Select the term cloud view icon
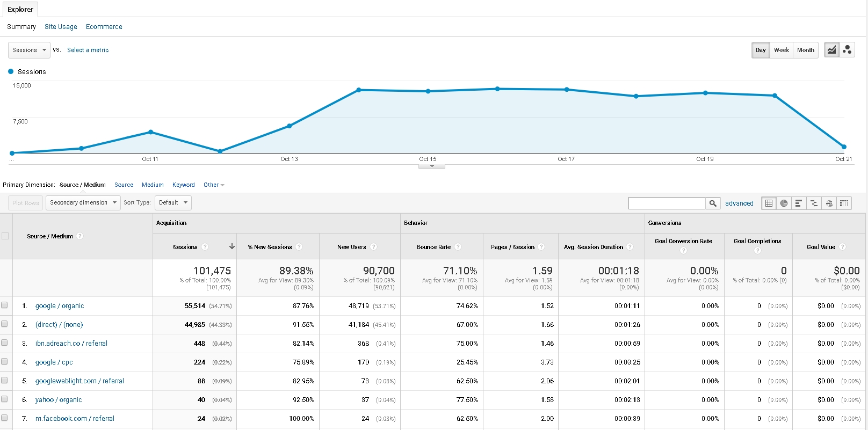Screen dimensions: 868x430 (829, 203)
